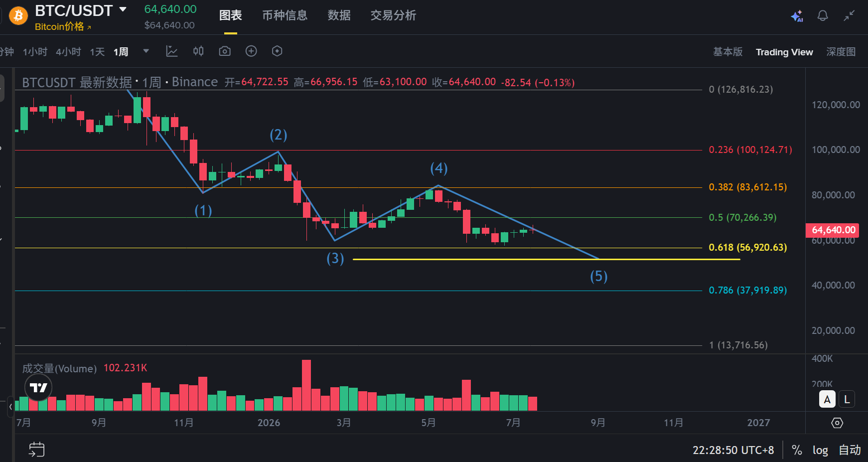Open the hexagon chart settings icon

point(277,51)
